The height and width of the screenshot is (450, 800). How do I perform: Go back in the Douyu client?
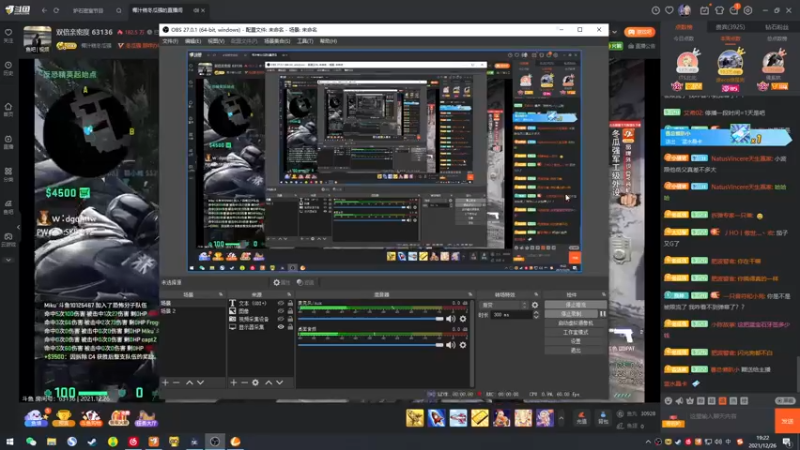pos(44,10)
